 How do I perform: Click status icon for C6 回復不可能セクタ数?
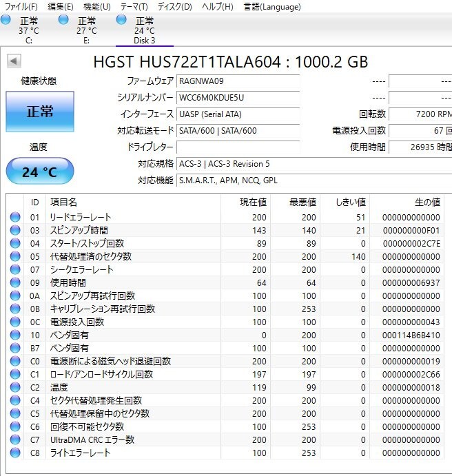click(15, 426)
